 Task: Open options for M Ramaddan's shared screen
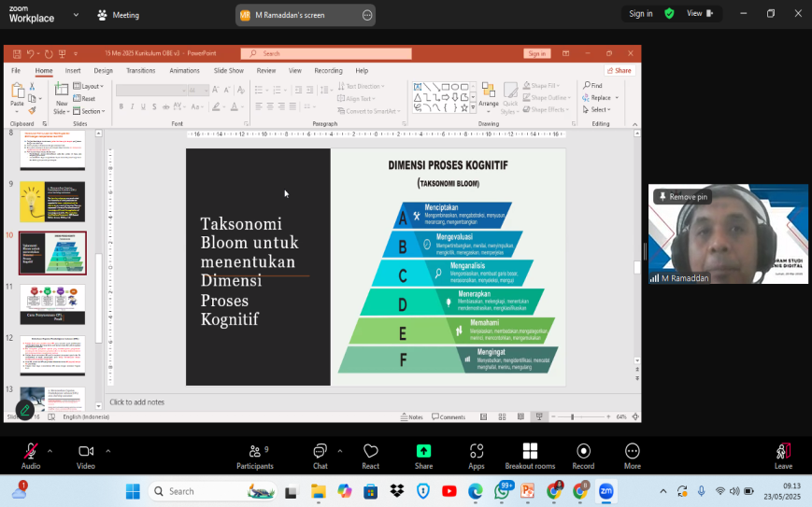tap(366, 15)
